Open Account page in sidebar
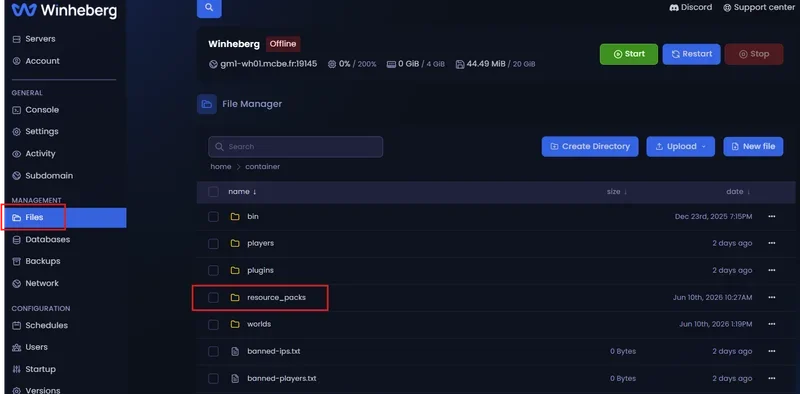Image resolution: width=800 pixels, height=394 pixels. click(36, 61)
